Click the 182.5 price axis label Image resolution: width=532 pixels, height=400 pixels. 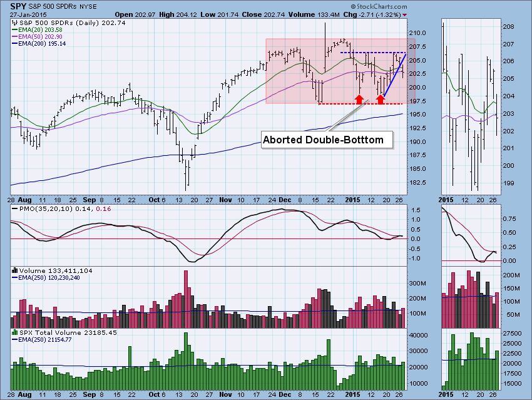(x=417, y=182)
